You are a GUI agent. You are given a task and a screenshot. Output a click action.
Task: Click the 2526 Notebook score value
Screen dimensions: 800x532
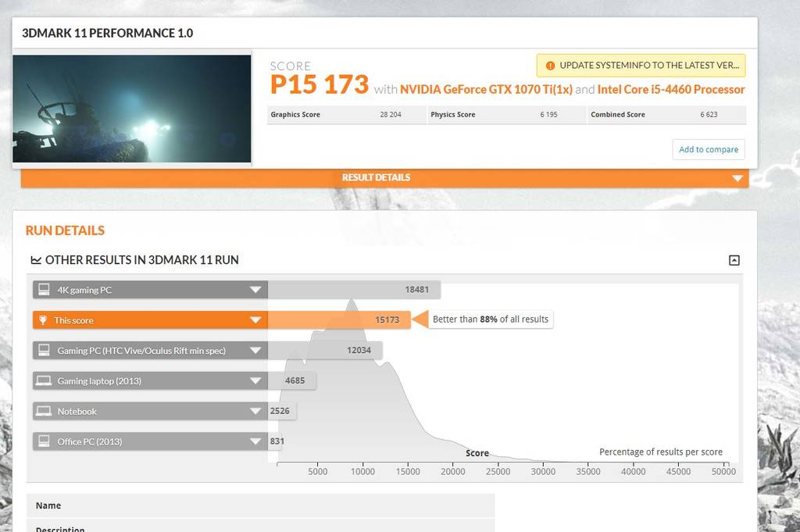[280, 411]
